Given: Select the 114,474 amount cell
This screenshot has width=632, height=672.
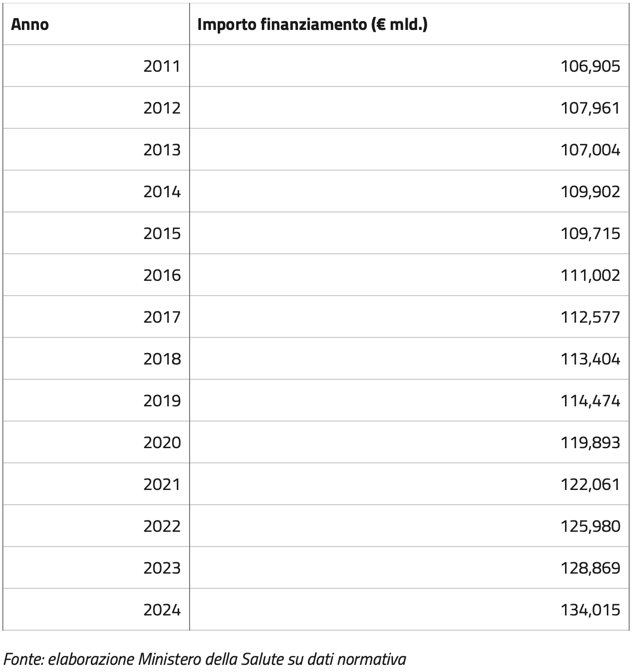Looking at the screenshot, I should tap(590, 401).
